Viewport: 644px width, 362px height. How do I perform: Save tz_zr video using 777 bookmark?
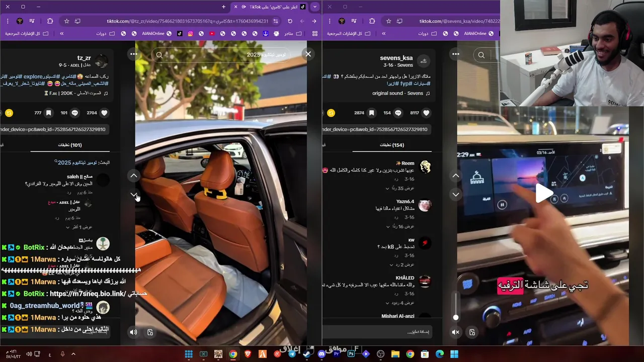49,113
